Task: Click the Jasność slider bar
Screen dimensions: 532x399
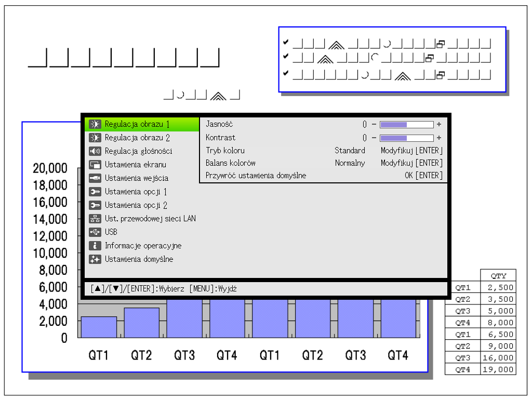Action: (406, 125)
